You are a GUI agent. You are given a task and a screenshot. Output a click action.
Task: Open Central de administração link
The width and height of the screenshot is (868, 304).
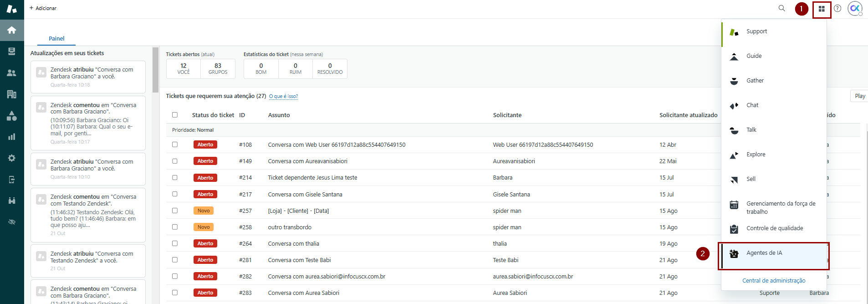pyautogui.click(x=774, y=281)
